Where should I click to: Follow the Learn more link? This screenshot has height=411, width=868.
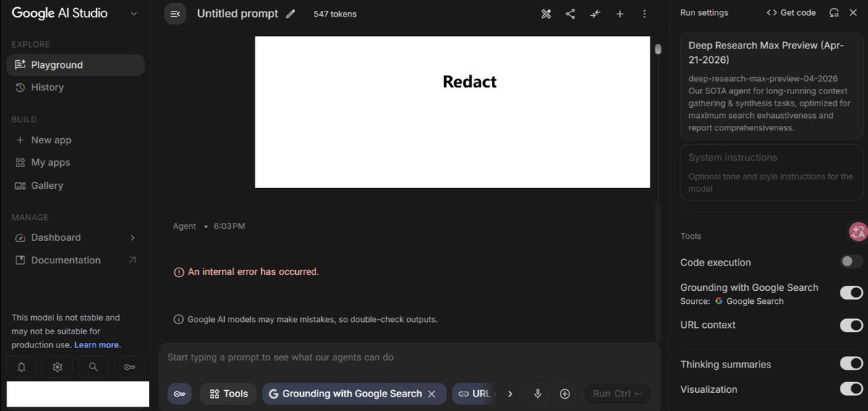pyautogui.click(x=98, y=344)
